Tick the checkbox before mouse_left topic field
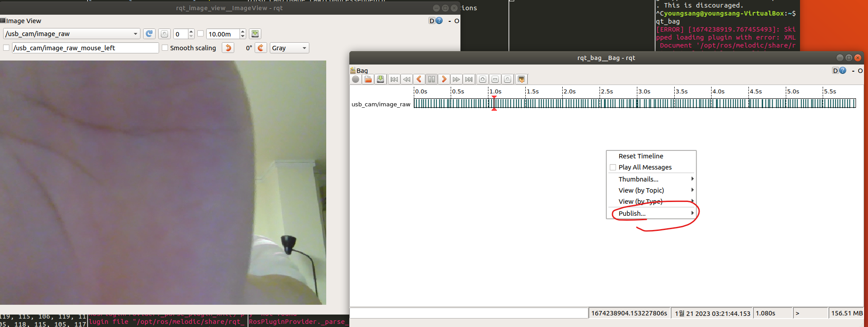Image resolution: width=868 pixels, height=327 pixels. pyautogui.click(x=6, y=48)
